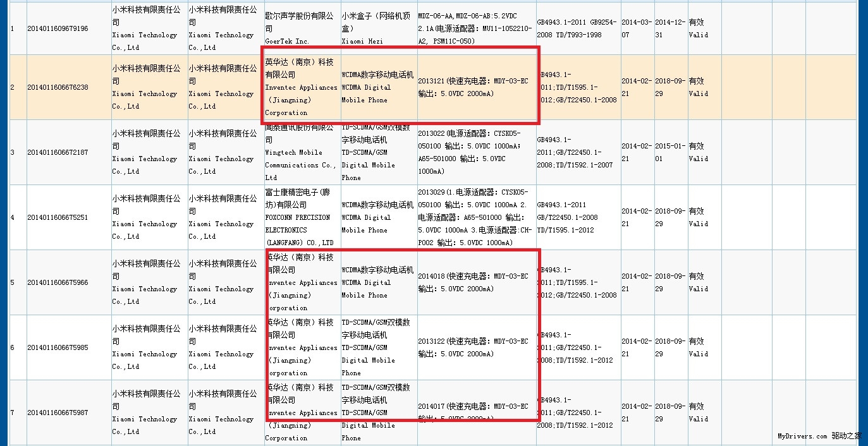Click certificate number 2014011606675987

(58, 413)
